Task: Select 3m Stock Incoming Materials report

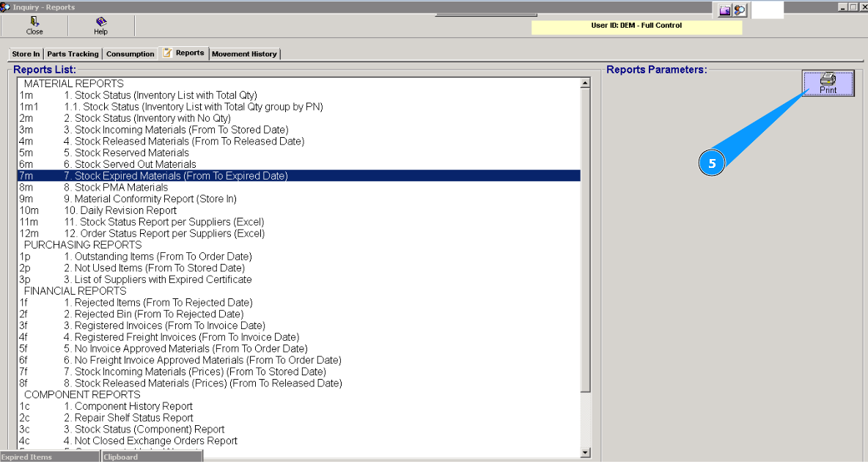Action: pos(299,130)
